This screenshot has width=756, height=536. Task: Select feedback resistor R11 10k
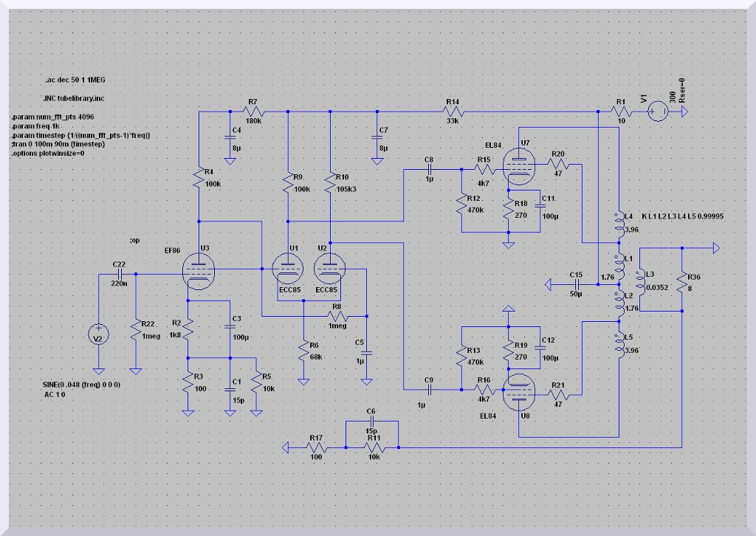pyautogui.click(x=374, y=447)
